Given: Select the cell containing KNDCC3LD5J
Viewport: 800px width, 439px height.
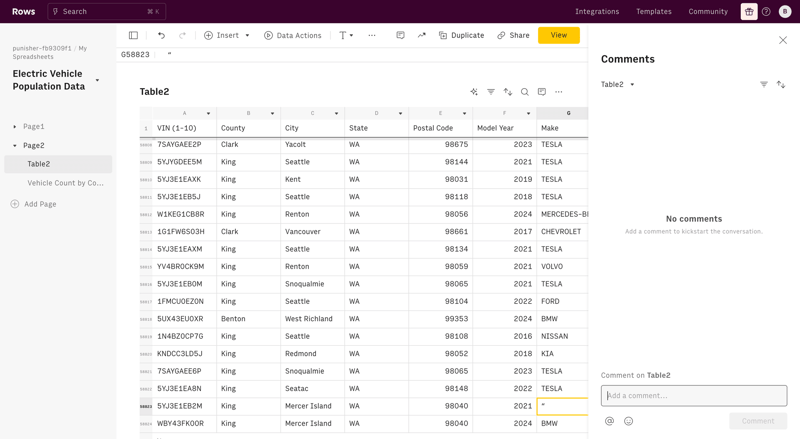Looking at the screenshot, I should coord(184,354).
